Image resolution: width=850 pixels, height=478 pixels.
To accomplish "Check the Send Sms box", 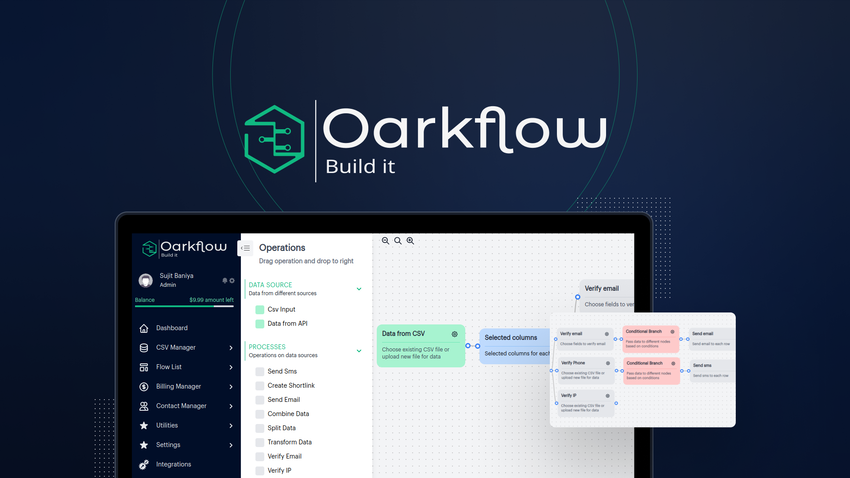I will [260, 371].
